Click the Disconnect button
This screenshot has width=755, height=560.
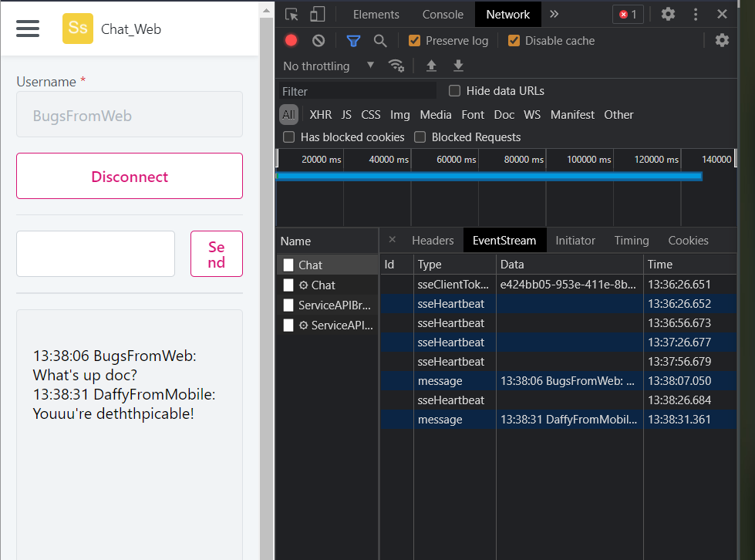[x=129, y=175]
